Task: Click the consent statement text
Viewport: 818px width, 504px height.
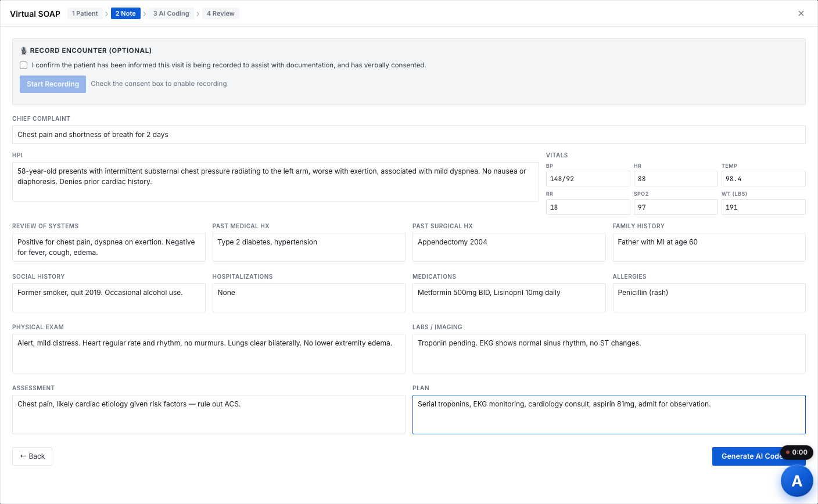Action: 229,65
